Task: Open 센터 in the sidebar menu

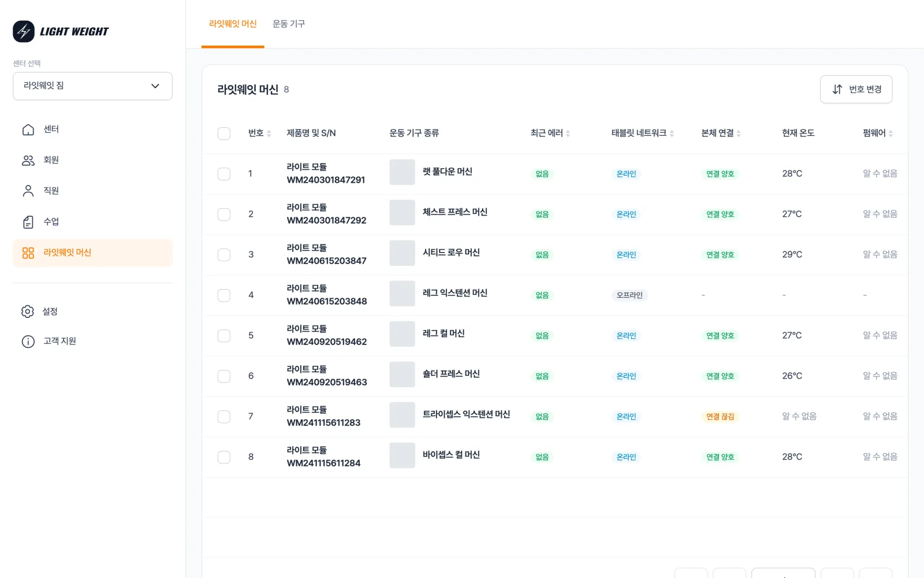Action: (92, 129)
